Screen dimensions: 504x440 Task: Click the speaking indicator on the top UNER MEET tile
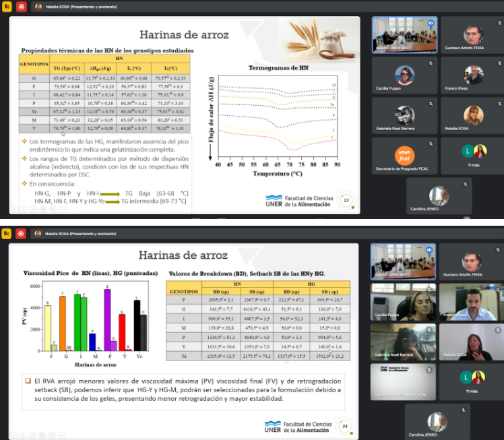(430, 22)
